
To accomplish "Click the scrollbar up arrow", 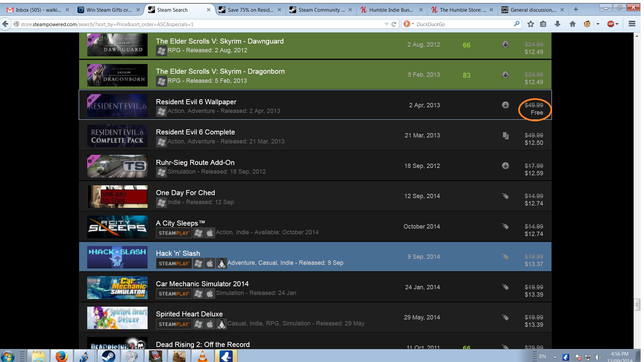I will click(637, 36).
